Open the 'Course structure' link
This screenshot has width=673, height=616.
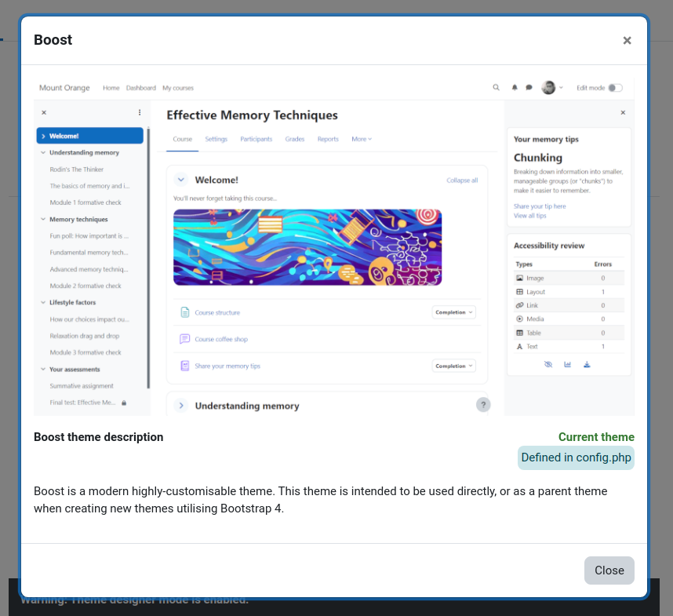[217, 312]
